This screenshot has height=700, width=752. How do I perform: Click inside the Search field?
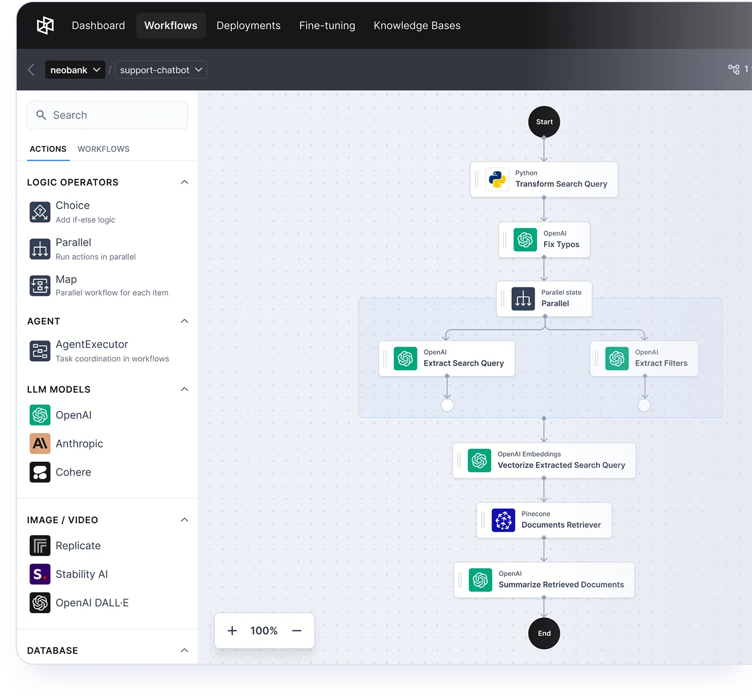[107, 114]
